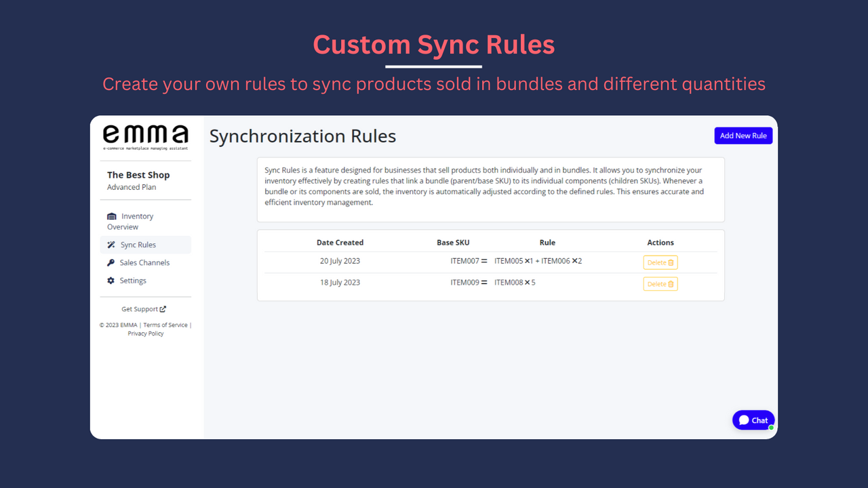868x488 pixels.
Task: Click the Add New Rule button
Action: click(743, 136)
